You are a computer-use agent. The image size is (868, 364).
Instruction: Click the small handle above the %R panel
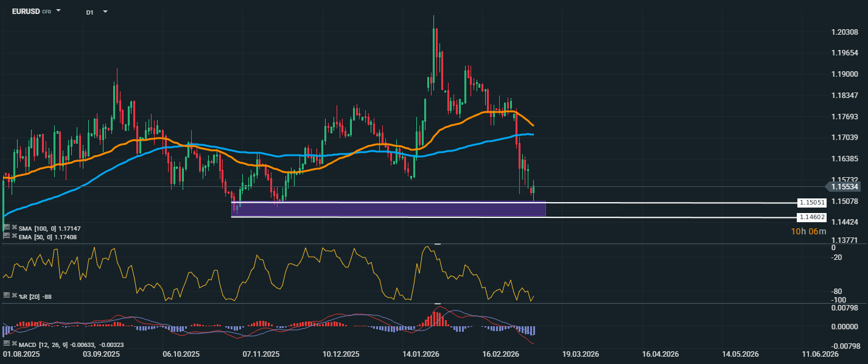click(437, 243)
